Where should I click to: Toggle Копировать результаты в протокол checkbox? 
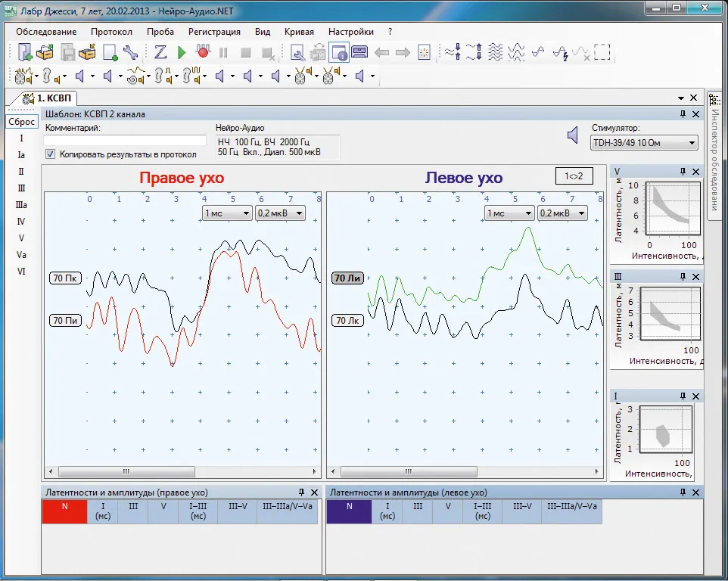(x=50, y=154)
